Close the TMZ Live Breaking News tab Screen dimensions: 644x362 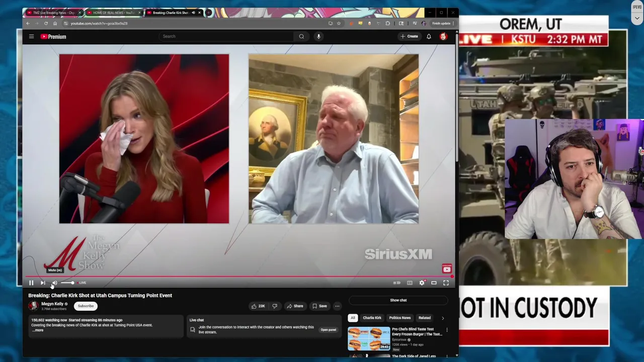pos(79,13)
